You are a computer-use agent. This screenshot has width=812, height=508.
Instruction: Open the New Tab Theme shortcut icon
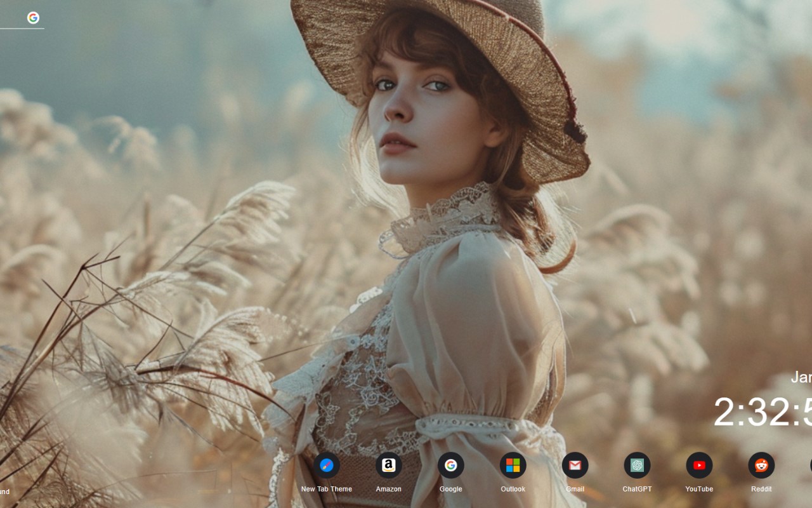point(326,465)
